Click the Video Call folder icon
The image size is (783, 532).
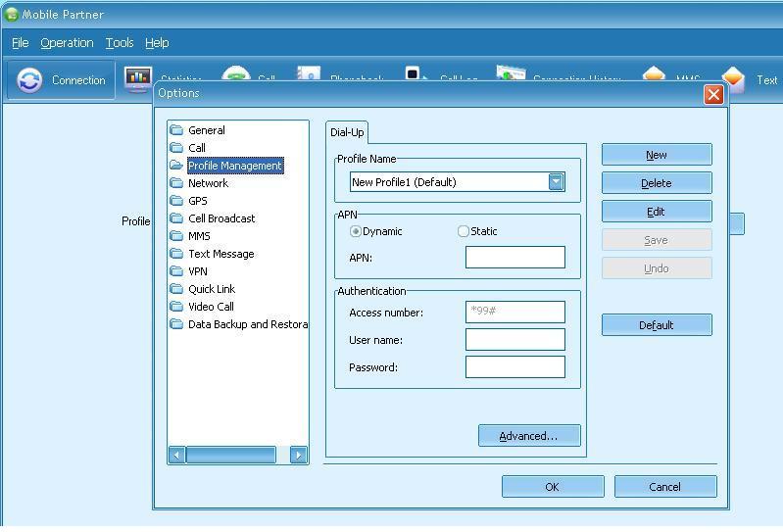(176, 307)
